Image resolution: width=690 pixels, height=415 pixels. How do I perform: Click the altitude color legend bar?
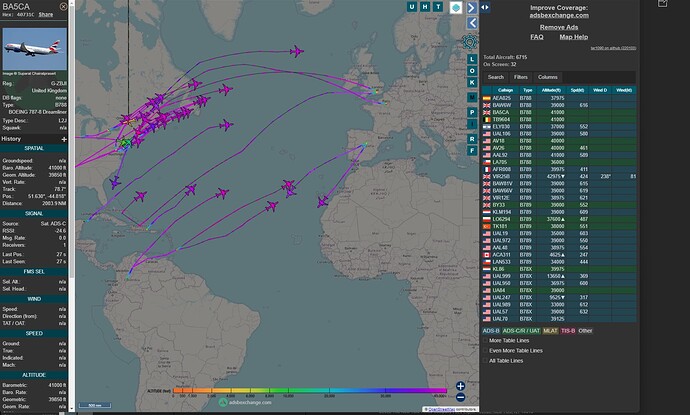310,390
